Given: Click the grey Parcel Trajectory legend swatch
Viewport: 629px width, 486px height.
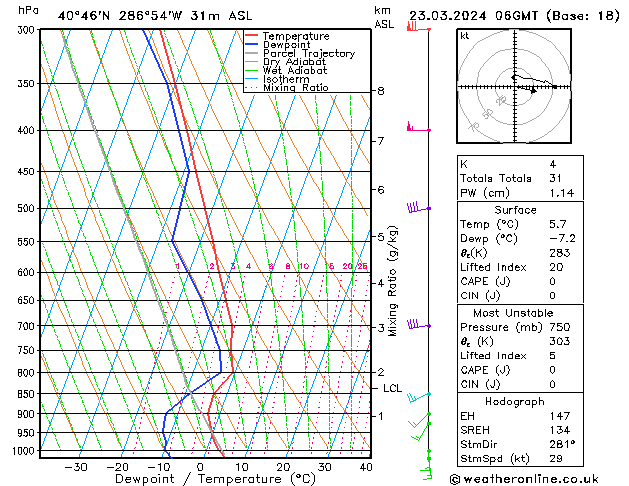Looking at the screenshot, I should [252, 53].
